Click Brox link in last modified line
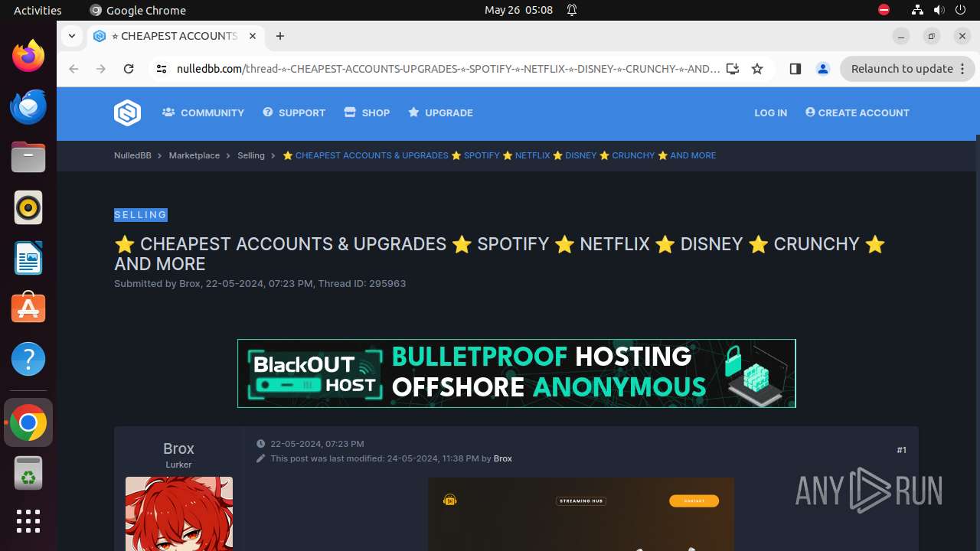Viewport: 980px width, 551px height. (503, 458)
